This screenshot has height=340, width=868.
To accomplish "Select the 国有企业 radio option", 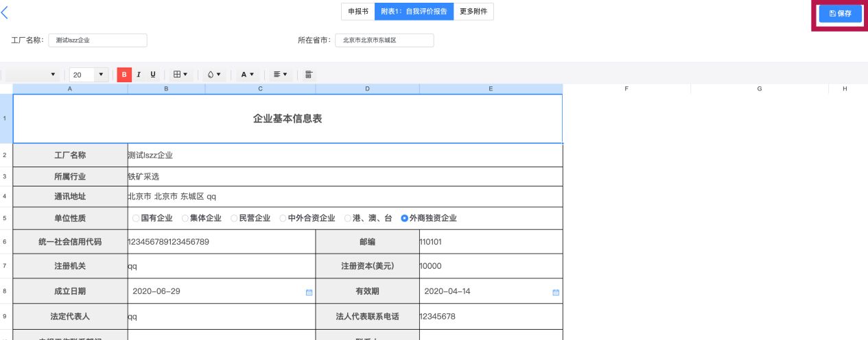I will tap(136, 219).
